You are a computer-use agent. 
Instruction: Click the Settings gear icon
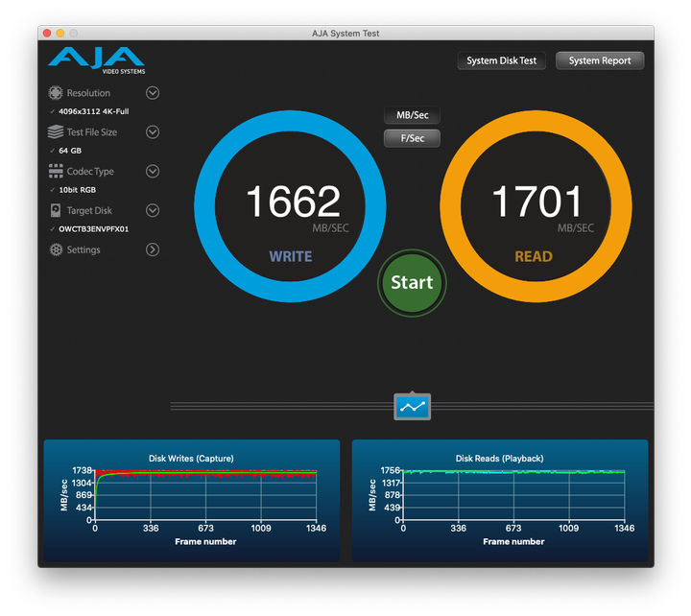click(x=56, y=249)
